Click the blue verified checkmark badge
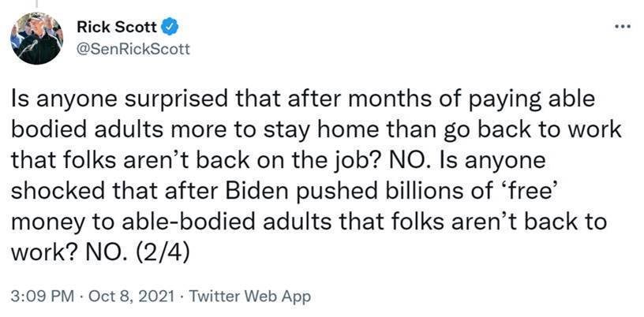The height and width of the screenshot is (317, 644). tap(170, 27)
